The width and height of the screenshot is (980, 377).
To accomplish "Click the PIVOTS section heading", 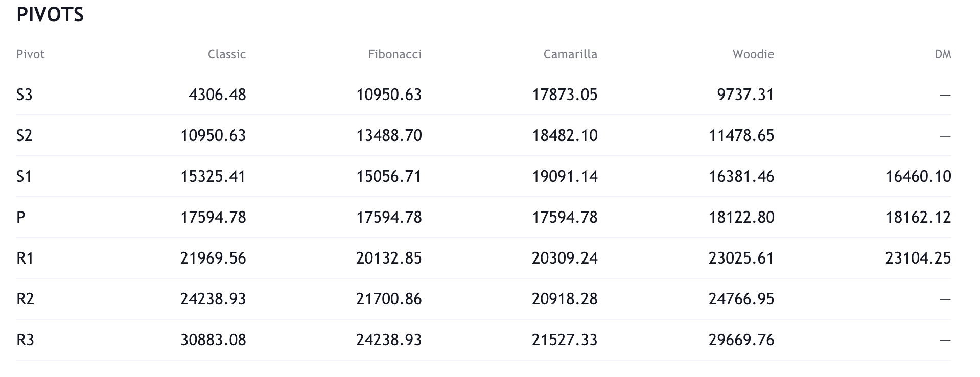I will pos(50,15).
